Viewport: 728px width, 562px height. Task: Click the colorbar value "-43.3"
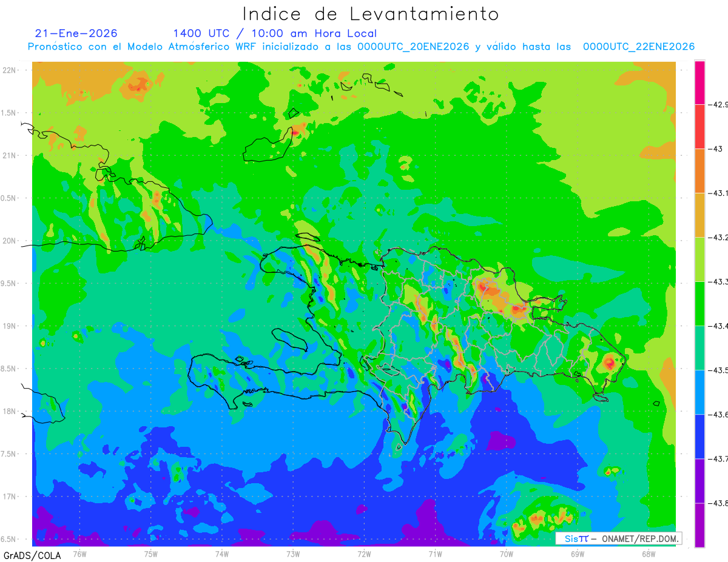(720, 282)
